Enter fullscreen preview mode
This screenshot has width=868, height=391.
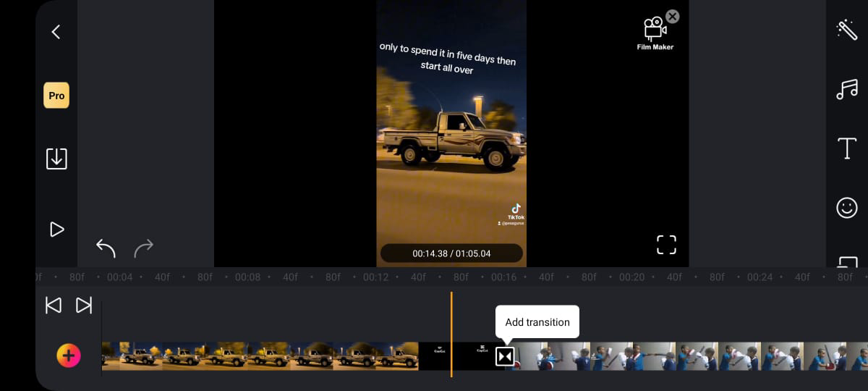click(666, 245)
